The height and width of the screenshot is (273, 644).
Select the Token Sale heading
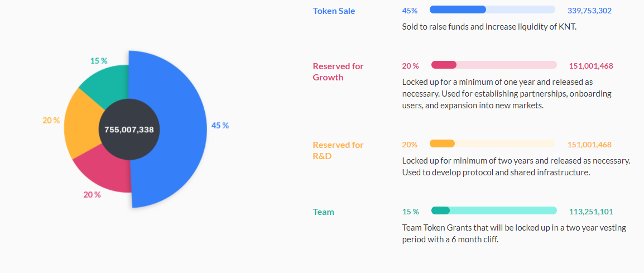[334, 11]
